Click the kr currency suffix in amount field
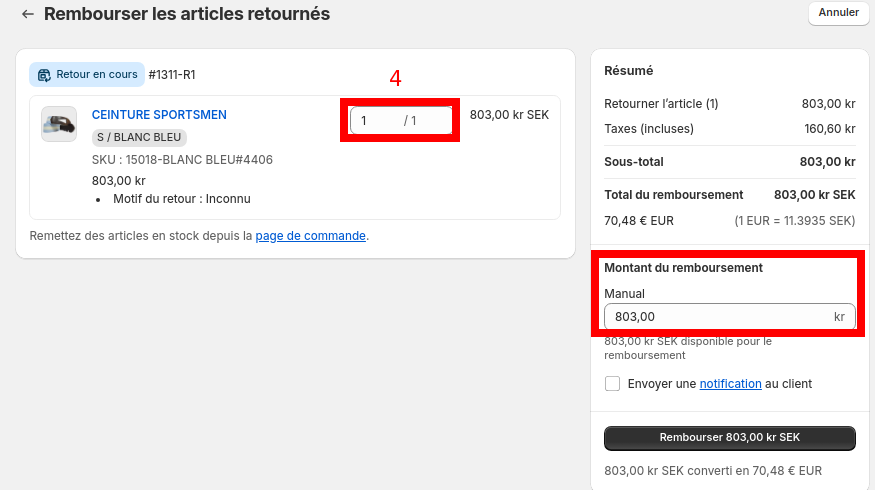 pyautogui.click(x=839, y=317)
